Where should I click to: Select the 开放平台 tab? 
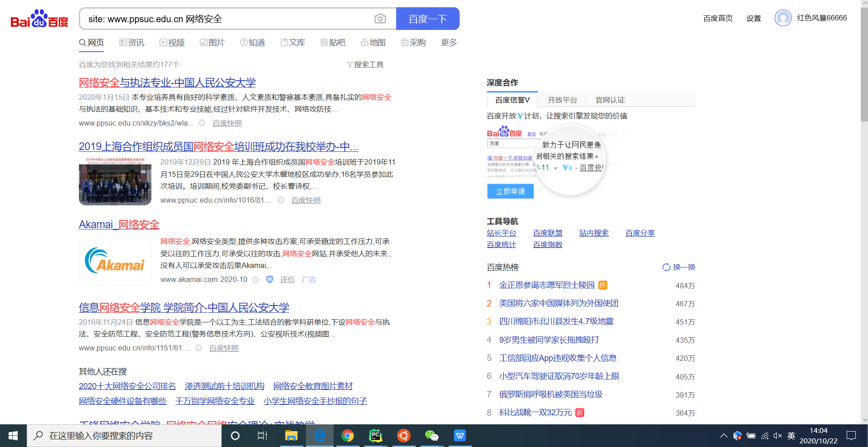tap(562, 100)
